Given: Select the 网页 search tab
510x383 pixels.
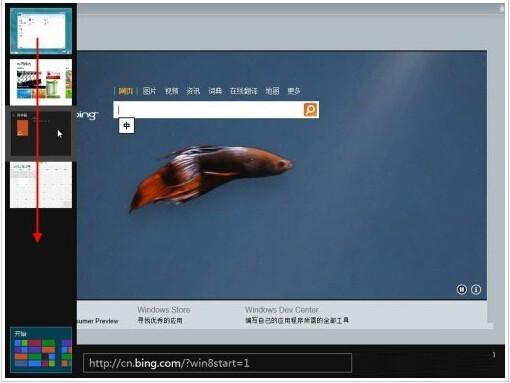Looking at the screenshot, I should 126,91.
